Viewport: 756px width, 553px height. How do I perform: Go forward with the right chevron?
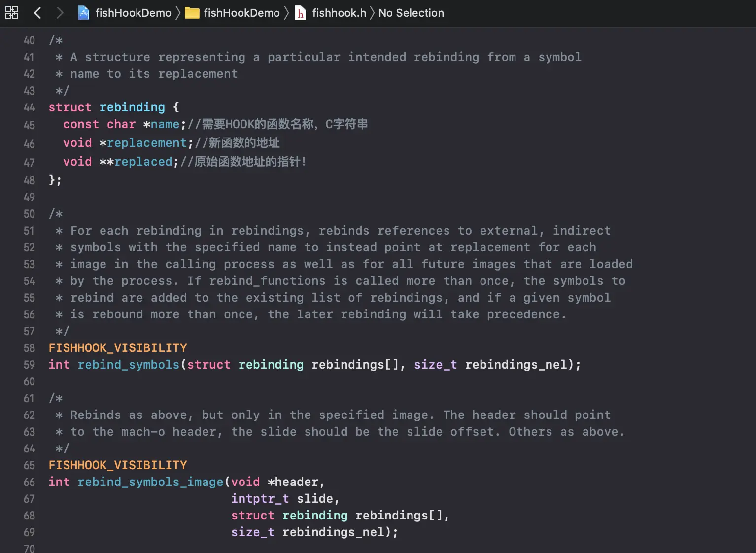click(60, 13)
